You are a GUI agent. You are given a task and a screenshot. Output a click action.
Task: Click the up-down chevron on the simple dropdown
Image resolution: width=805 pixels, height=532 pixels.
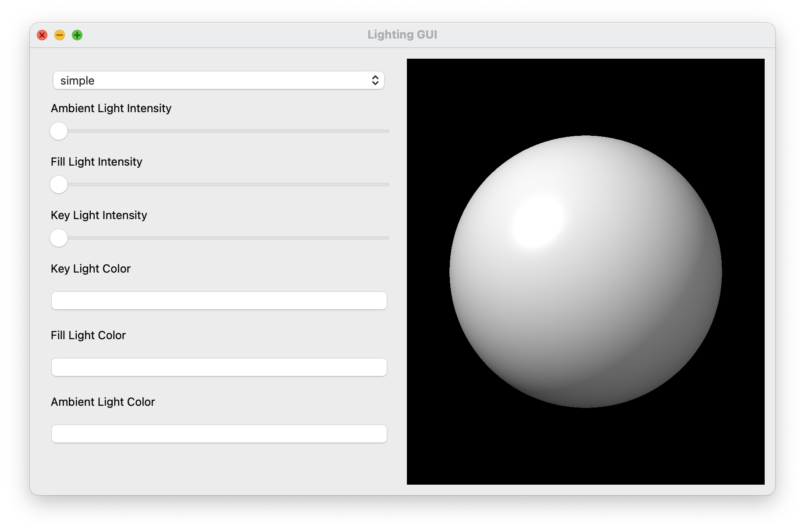click(x=375, y=81)
